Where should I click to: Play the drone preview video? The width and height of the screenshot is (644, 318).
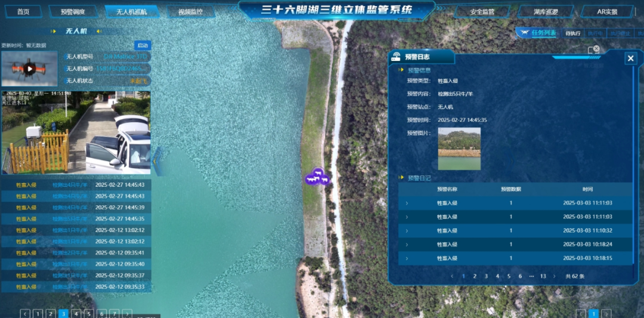tap(29, 69)
